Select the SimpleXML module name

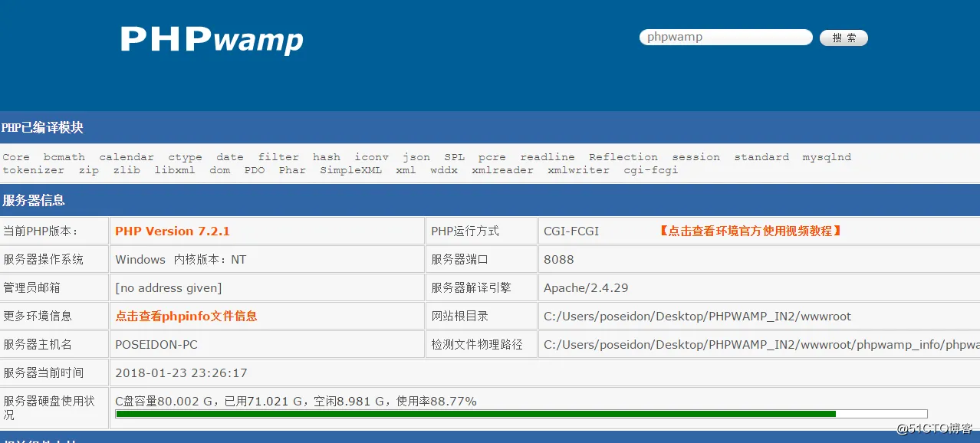350,170
